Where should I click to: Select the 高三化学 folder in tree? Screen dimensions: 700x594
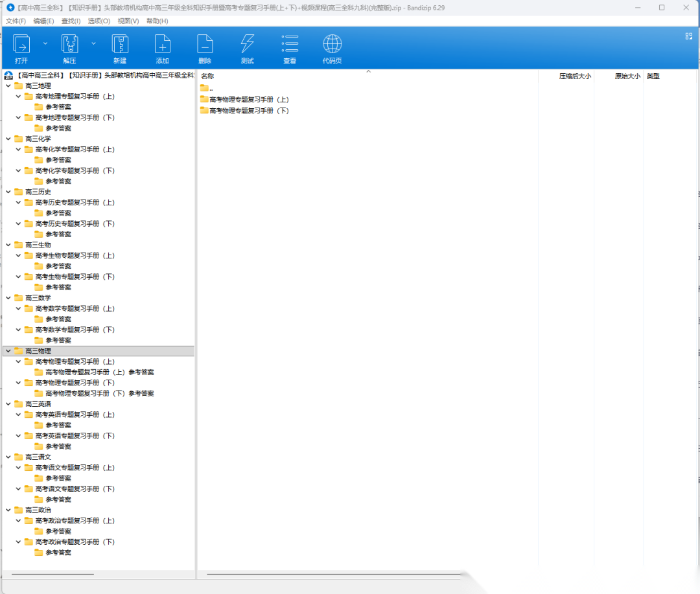[38, 139]
